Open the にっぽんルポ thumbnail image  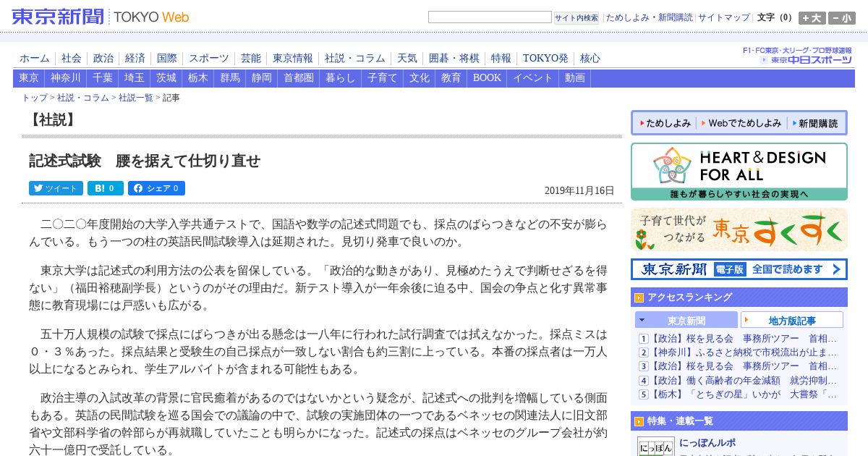pos(655,446)
